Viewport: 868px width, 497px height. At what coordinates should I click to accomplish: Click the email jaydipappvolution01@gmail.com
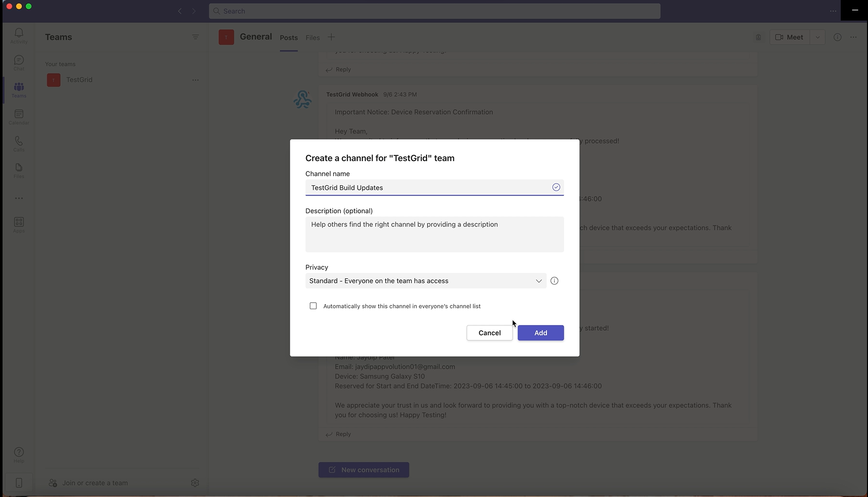click(405, 367)
